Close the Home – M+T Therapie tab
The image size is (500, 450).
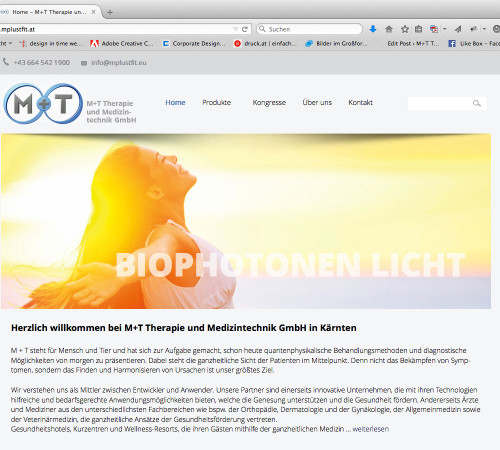(x=94, y=12)
